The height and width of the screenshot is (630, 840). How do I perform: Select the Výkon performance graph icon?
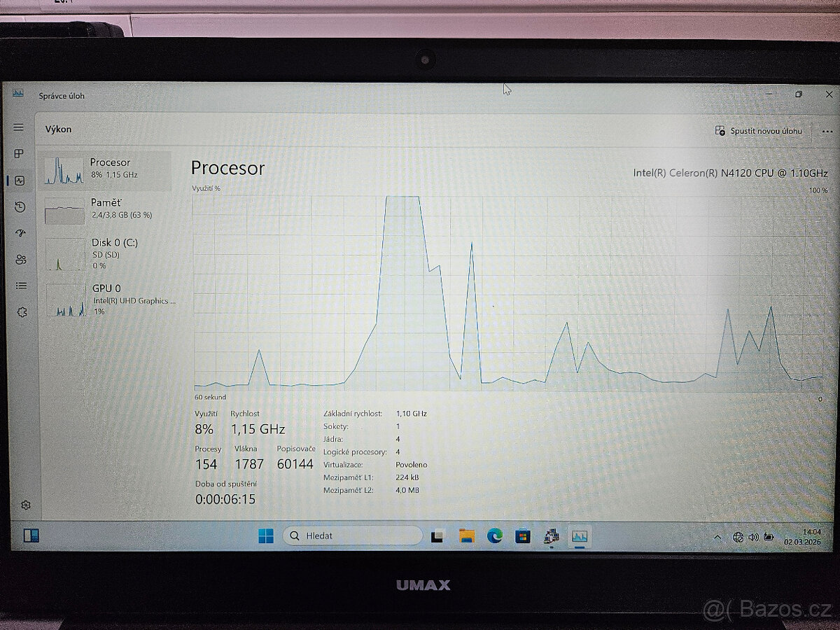pos(19,181)
